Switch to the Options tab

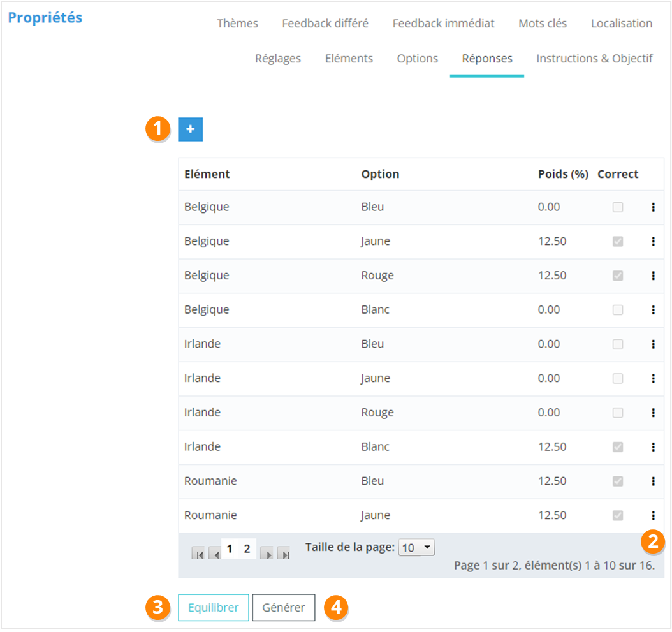click(417, 59)
